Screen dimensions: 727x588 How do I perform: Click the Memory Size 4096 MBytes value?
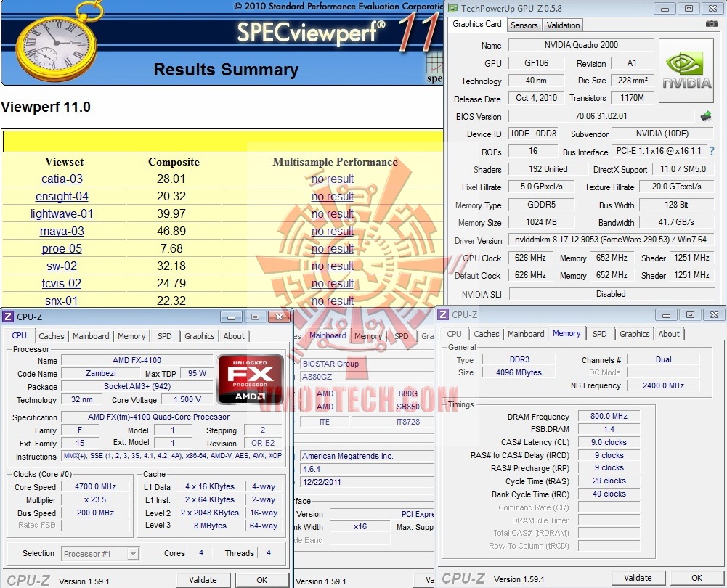(x=519, y=372)
